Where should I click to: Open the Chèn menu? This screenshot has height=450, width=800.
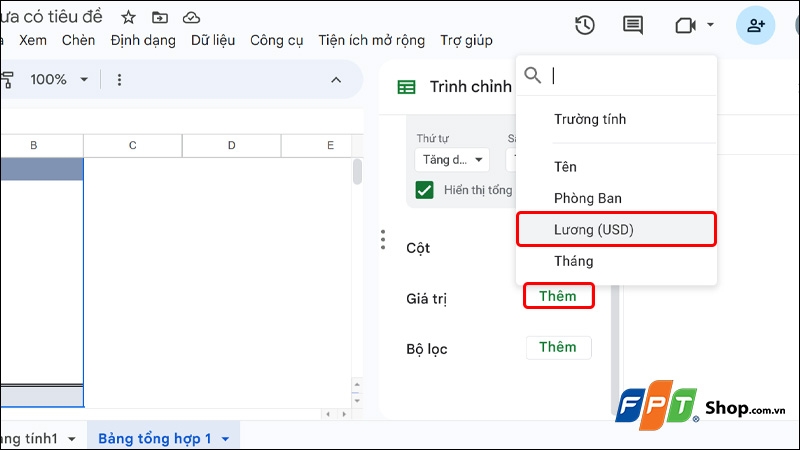point(78,40)
